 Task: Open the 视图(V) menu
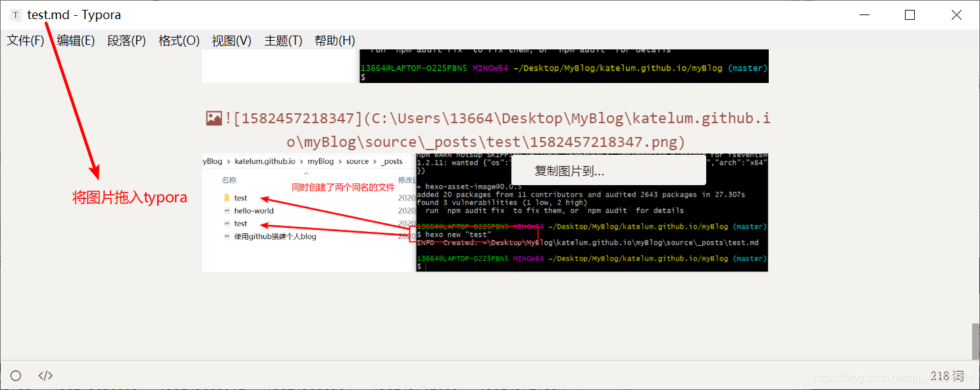[x=232, y=40]
